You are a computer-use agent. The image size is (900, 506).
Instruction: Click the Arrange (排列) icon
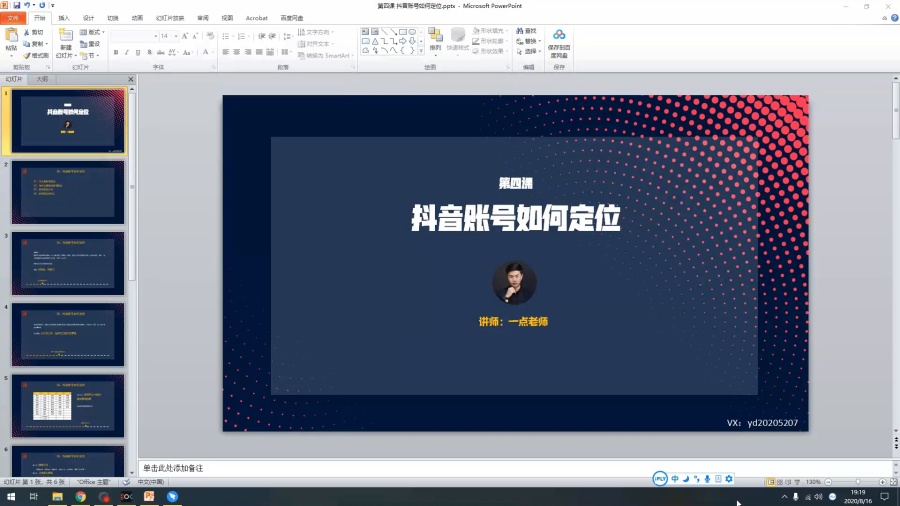[x=435, y=36]
